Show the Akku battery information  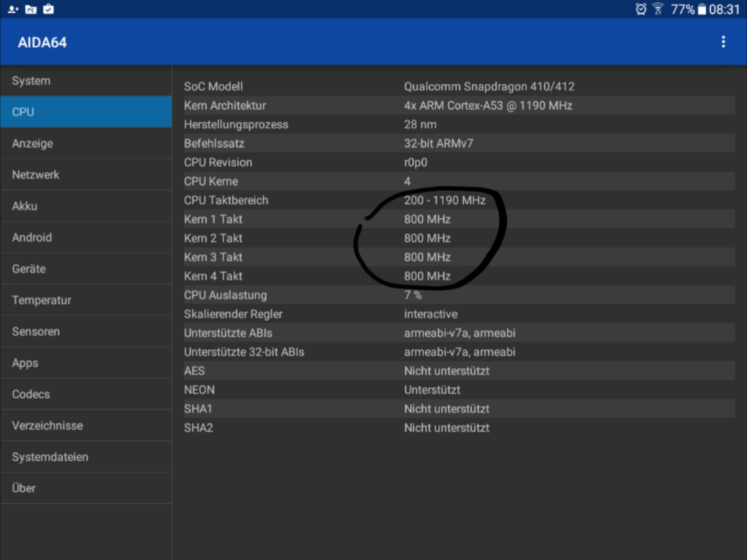(86, 206)
